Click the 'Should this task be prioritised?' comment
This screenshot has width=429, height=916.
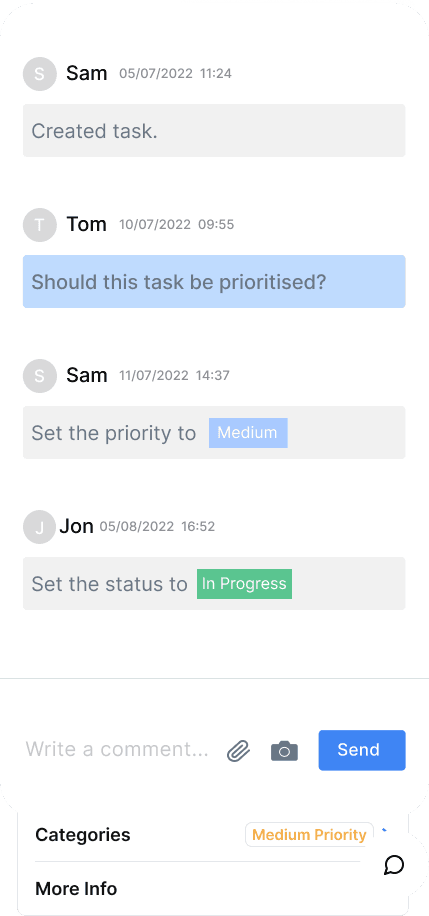pyautogui.click(x=214, y=282)
